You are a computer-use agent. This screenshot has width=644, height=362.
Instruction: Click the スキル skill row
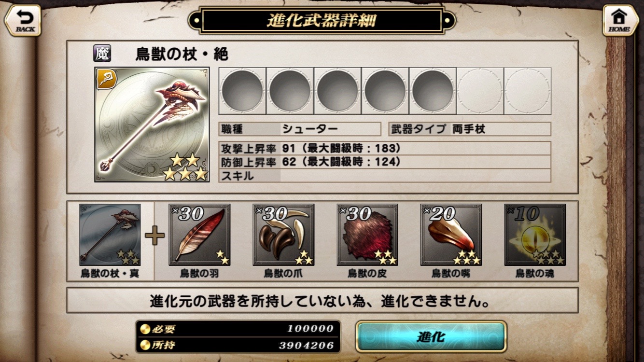click(x=385, y=175)
